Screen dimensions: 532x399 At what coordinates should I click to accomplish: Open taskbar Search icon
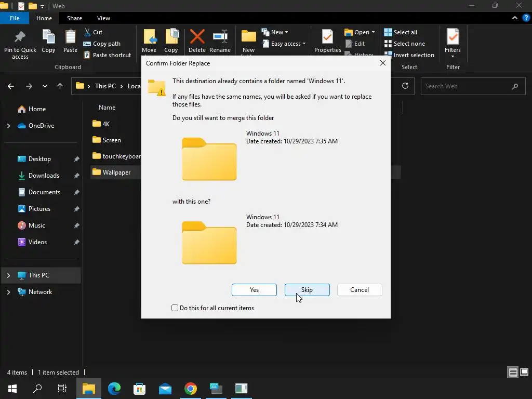tap(37, 389)
